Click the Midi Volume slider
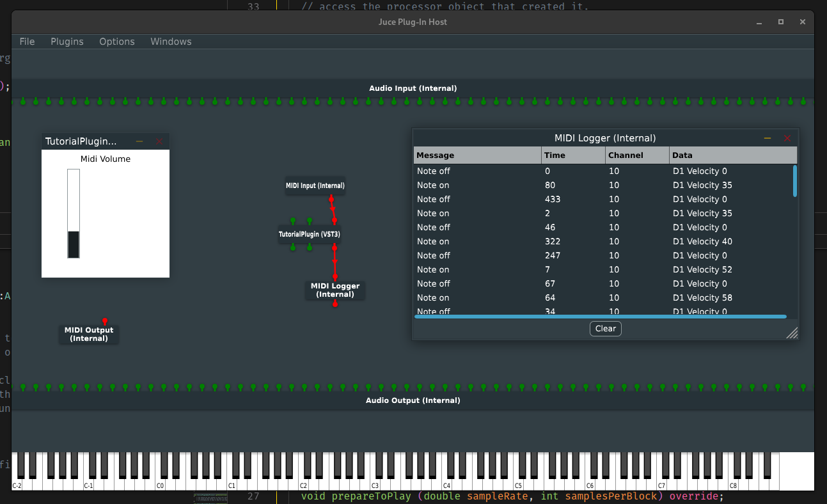 (74, 214)
